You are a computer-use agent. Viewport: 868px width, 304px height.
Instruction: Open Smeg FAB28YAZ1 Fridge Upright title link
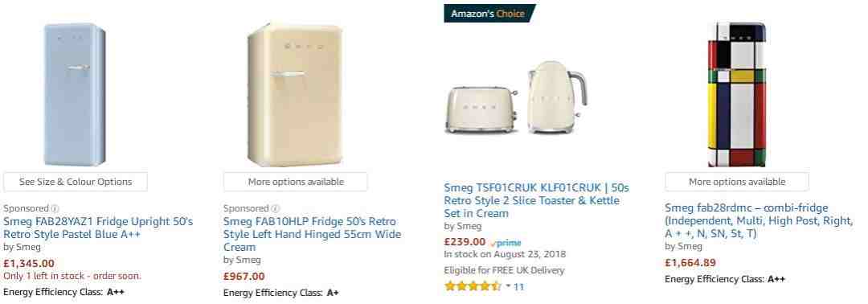[98, 228]
